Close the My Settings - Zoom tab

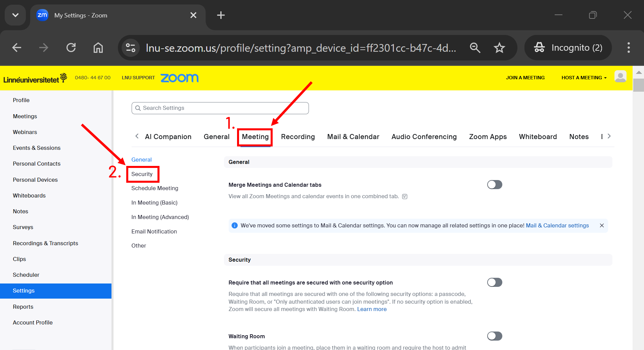[193, 15]
